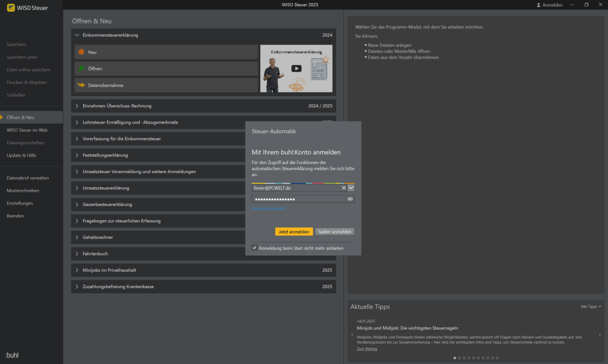This screenshot has height=364, width=608.
Task: Expand the Einnahmen-Überschuss-Rechnung section
Action: [x=77, y=106]
